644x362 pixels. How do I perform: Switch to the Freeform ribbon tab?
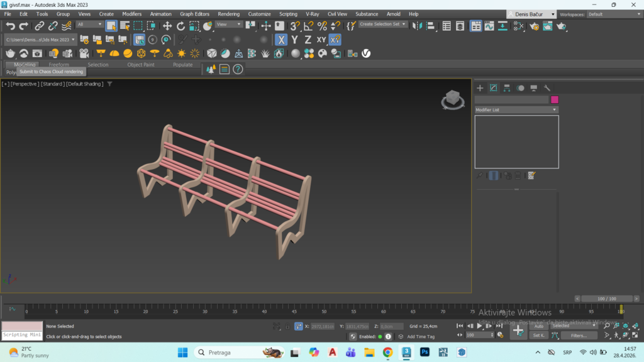click(58, 65)
